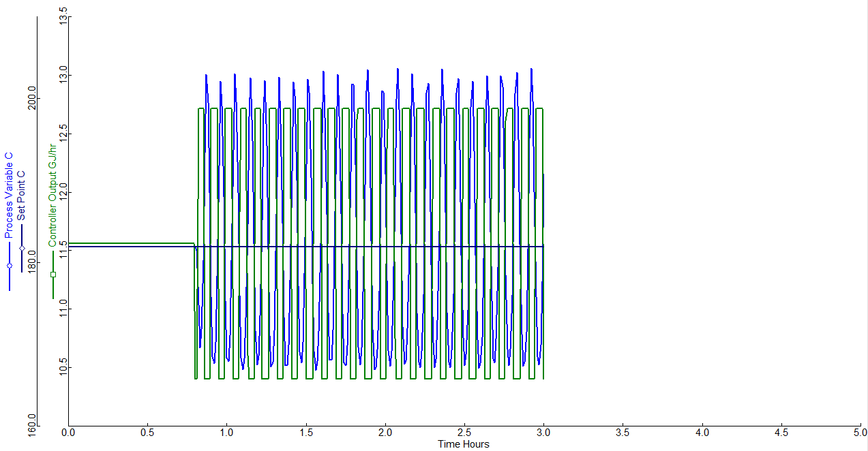Click the 160.0 temperature axis tick label
The image size is (868, 451).
pos(33,426)
